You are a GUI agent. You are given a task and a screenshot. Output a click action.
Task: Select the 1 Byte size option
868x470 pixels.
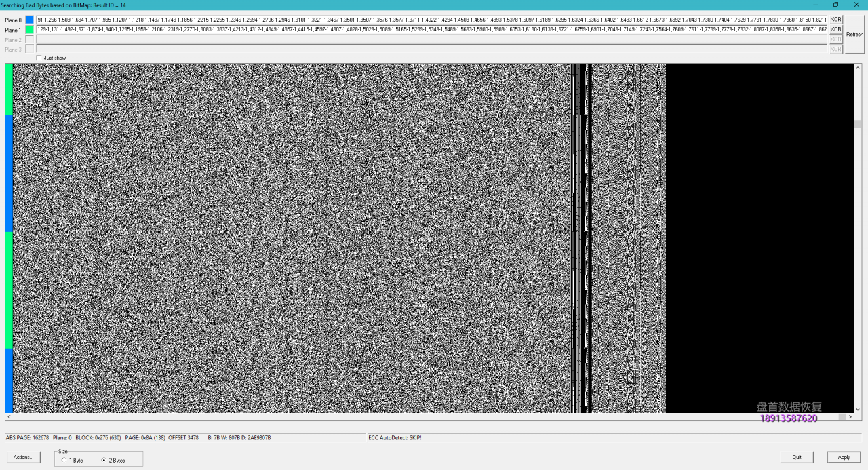coord(64,461)
